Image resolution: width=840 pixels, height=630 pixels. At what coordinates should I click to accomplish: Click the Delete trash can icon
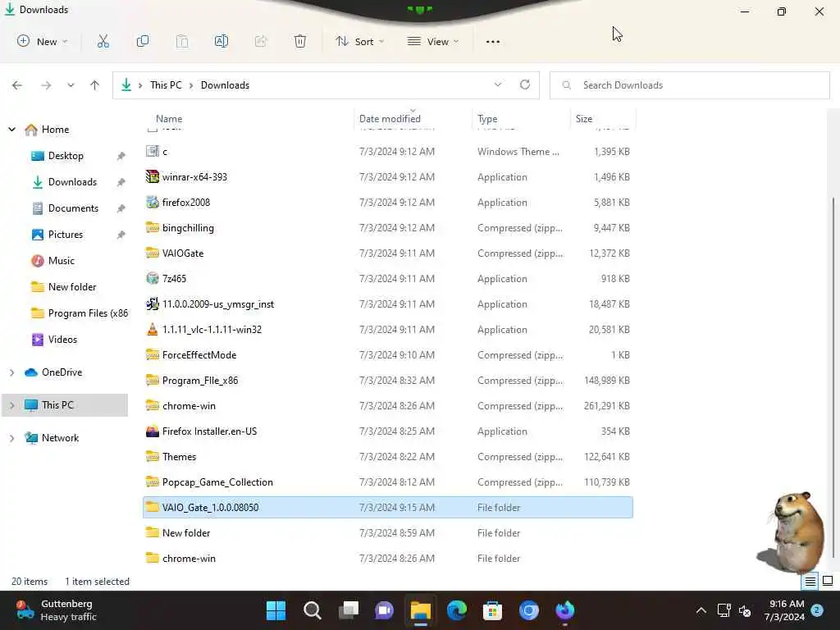[x=300, y=41]
